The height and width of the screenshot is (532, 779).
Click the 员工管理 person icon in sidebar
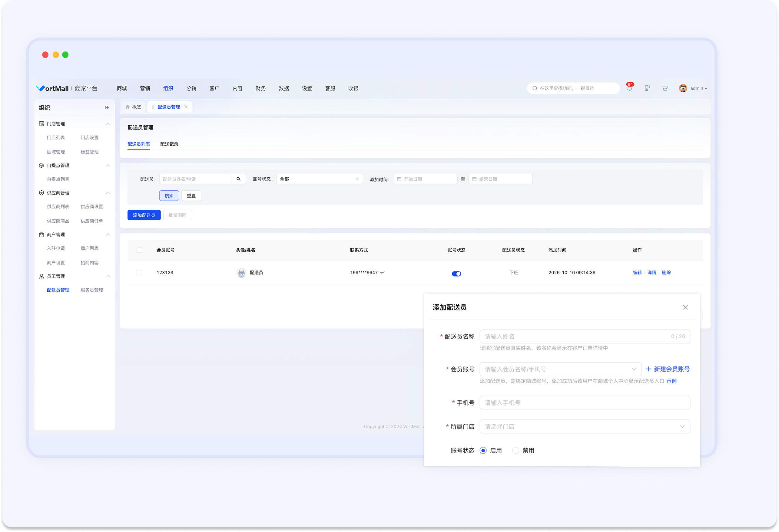point(41,276)
